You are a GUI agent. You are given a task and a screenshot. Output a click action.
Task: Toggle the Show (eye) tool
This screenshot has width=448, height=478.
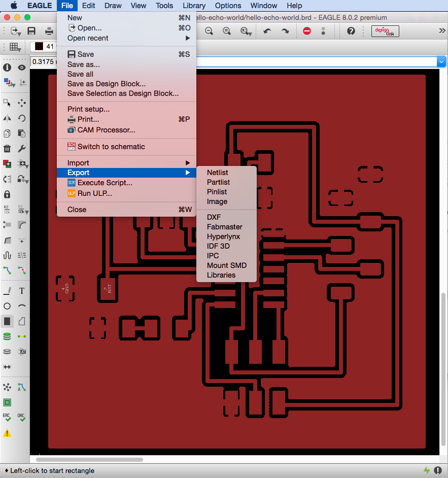[x=22, y=67]
